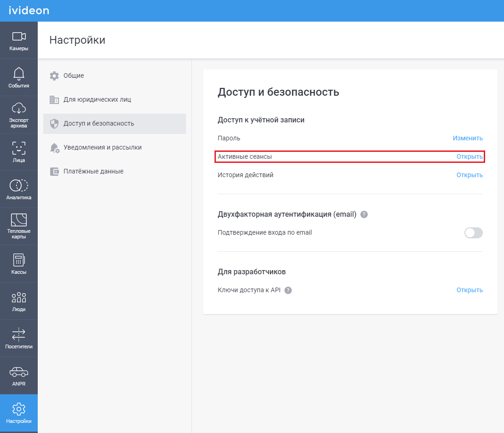Viewport: 504px width, 433px height.
Task: Open Ключи доступа к API link
Action: [x=469, y=290]
